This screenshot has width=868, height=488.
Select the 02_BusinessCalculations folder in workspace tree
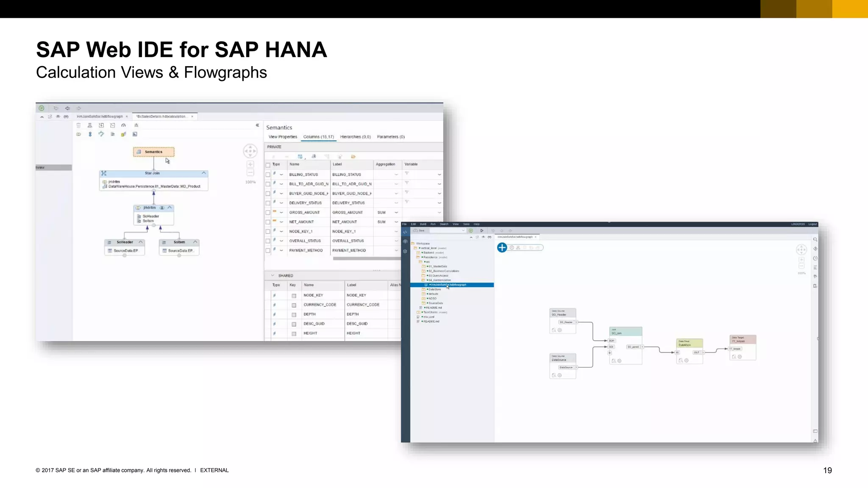pos(442,271)
